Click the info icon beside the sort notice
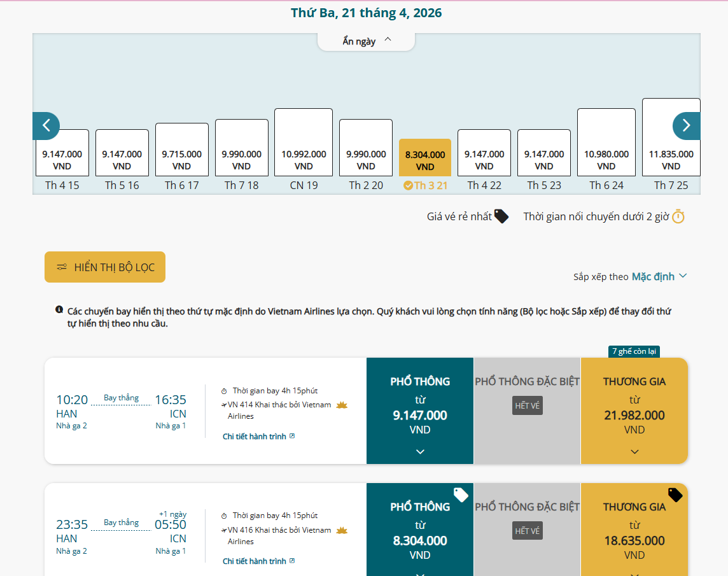The width and height of the screenshot is (728, 576). coord(59,311)
